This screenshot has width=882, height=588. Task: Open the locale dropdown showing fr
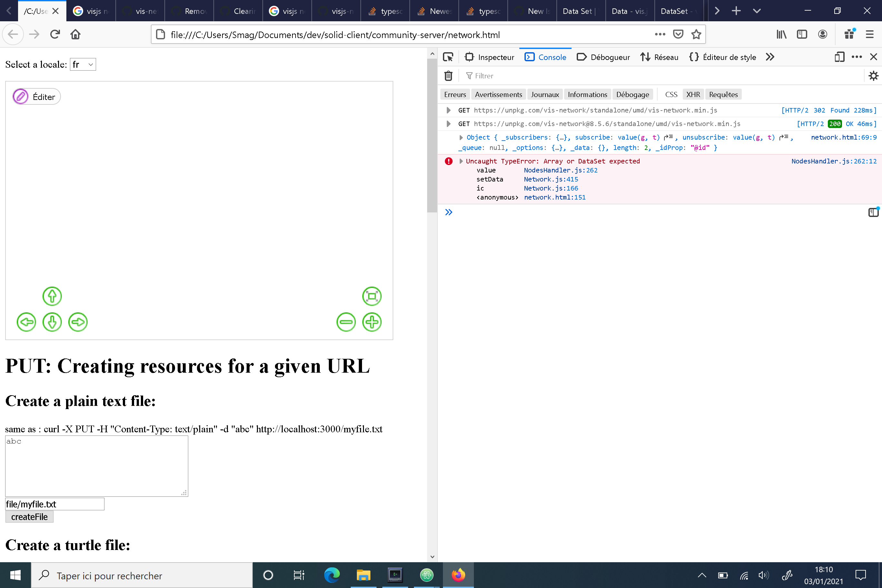[83, 64]
